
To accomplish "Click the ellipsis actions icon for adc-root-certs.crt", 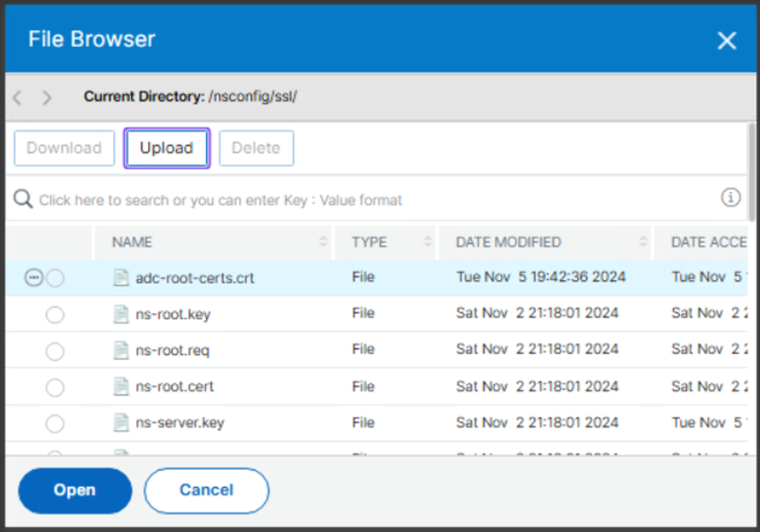I will (33, 278).
